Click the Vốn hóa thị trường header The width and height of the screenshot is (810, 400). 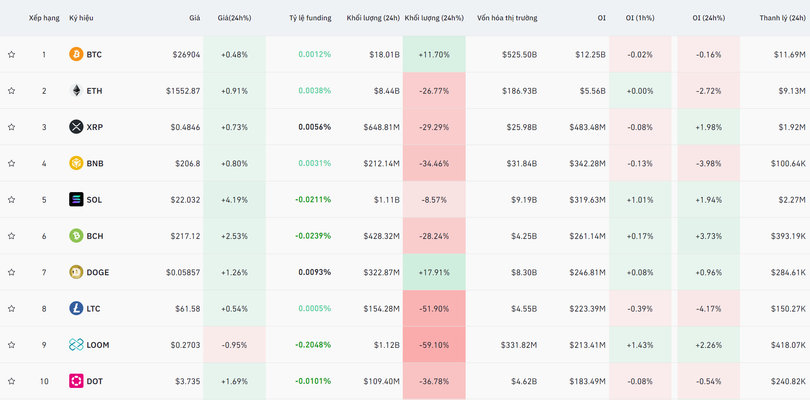[x=506, y=18]
